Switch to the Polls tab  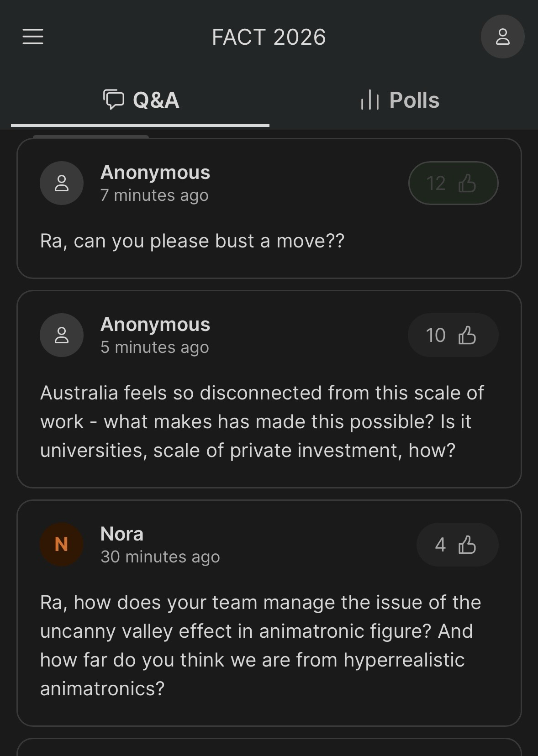coord(400,100)
